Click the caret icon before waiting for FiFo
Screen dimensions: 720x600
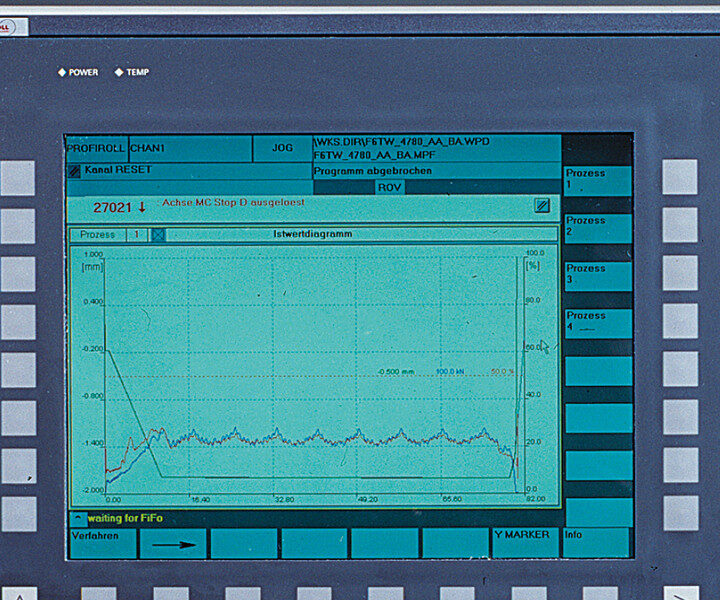(77, 518)
